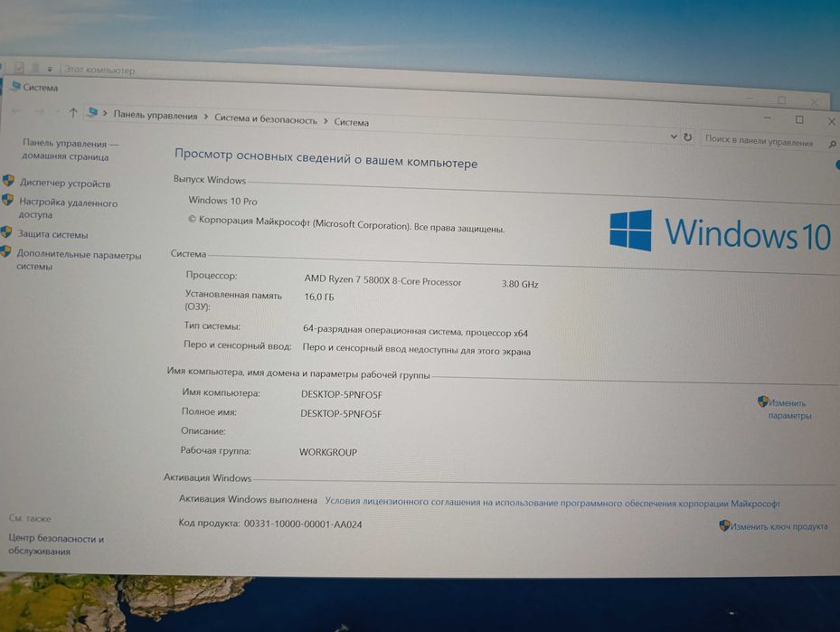Open the address bar history dropdown
Screen dimensions: 840x632
pyautogui.click(x=674, y=137)
